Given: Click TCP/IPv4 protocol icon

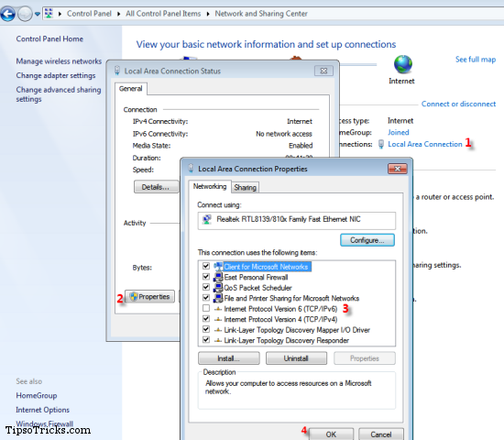Looking at the screenshot, I should [x=218, y=319].
